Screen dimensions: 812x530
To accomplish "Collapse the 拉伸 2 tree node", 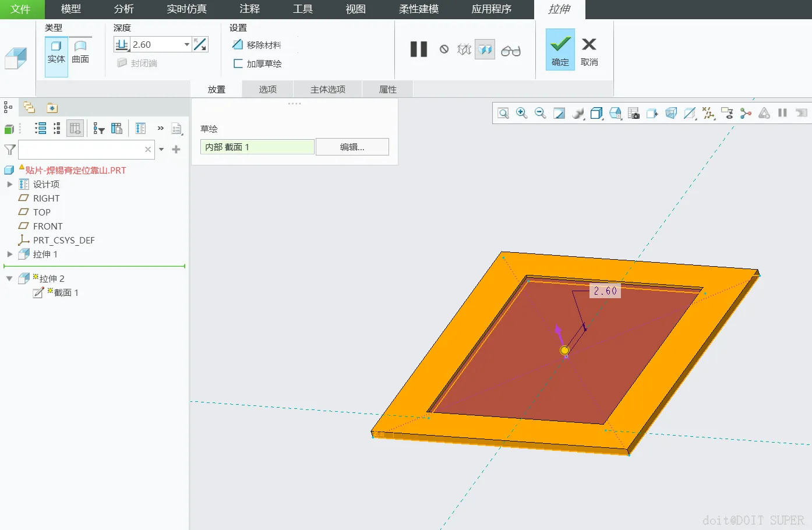I will [9, 278].
